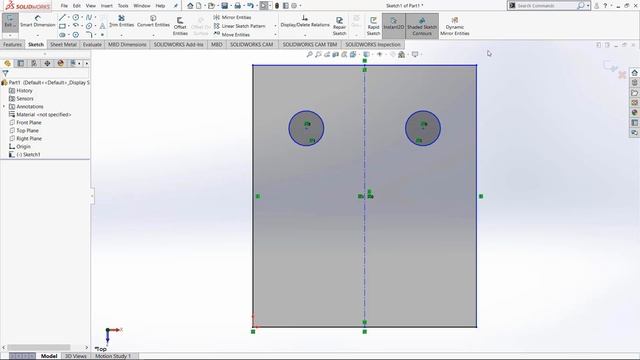Open the SOLIDWORKS Inspection tab
Image resolution: width=640 pixels, height=360 pixels.
pos(373,44)
